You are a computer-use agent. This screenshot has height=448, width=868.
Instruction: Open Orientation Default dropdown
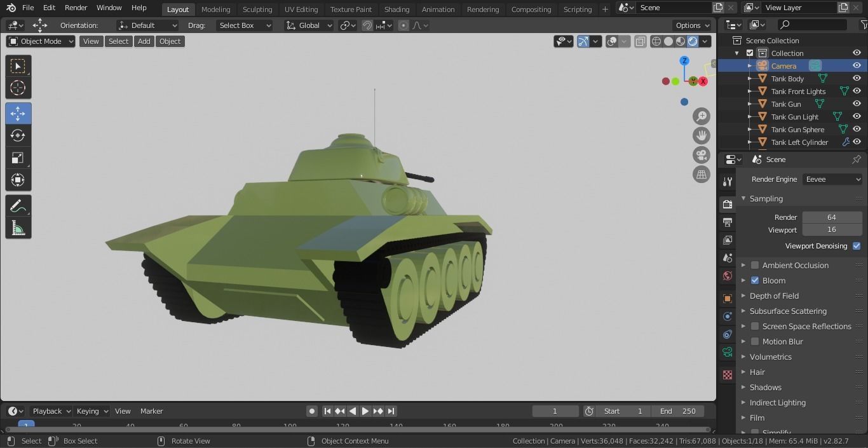point(147,25)
